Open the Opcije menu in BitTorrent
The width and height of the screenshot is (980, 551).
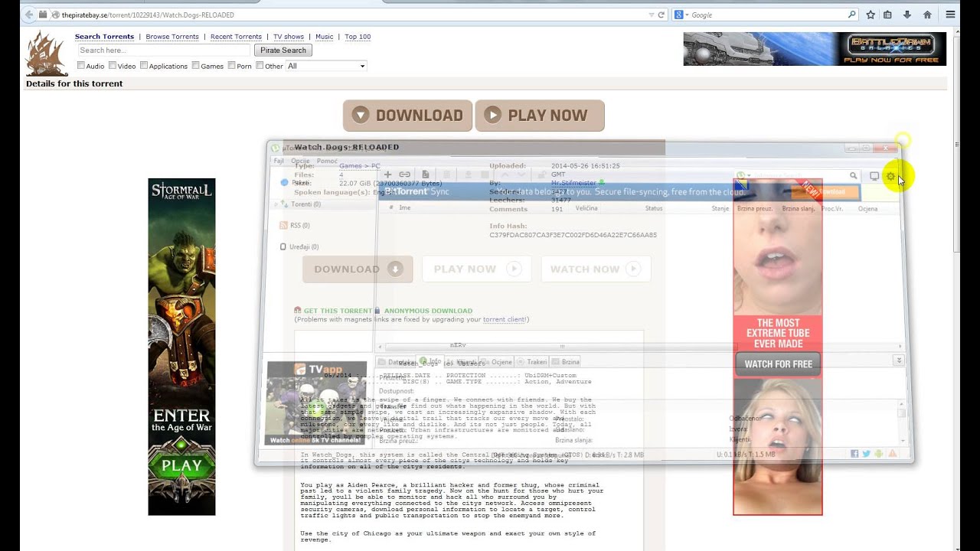click(x=300, y=161)
